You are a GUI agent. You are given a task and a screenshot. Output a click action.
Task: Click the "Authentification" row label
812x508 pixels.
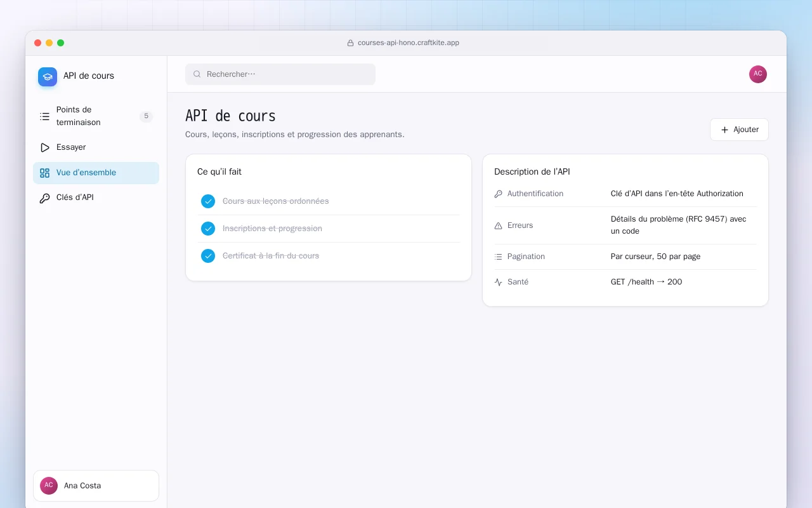coord(535,194)
